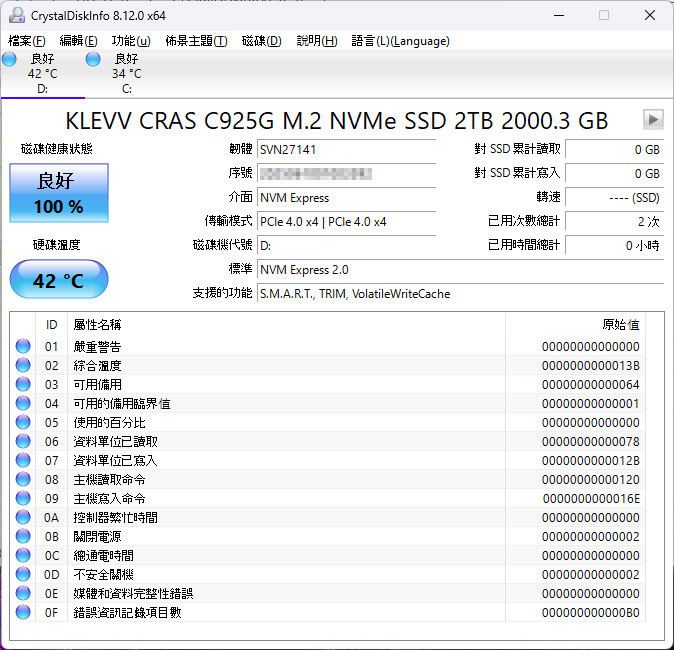This screenshot has height=650, width=674.
Task: Open the 檔案(F) menu
Action: (27, 41)
